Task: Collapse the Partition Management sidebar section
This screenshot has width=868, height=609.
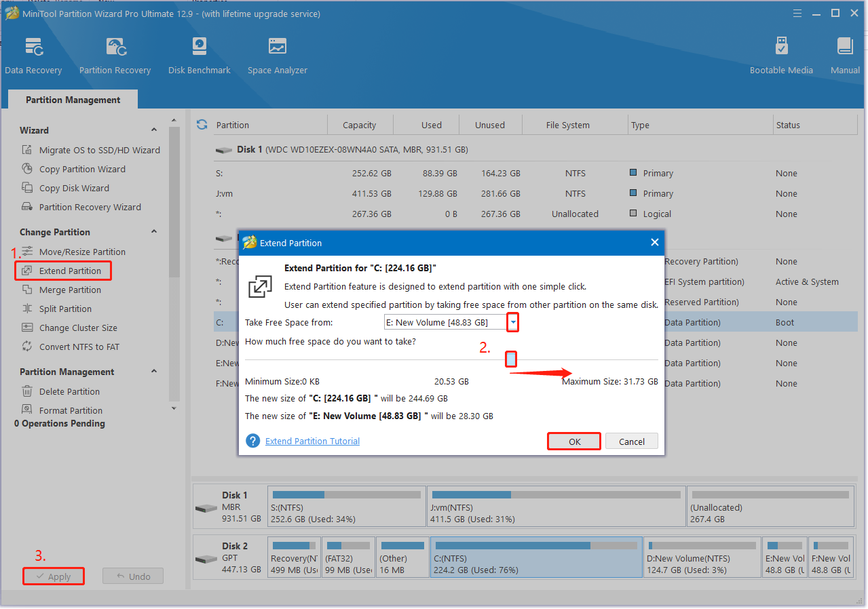Action: click(x=154, y=372)
